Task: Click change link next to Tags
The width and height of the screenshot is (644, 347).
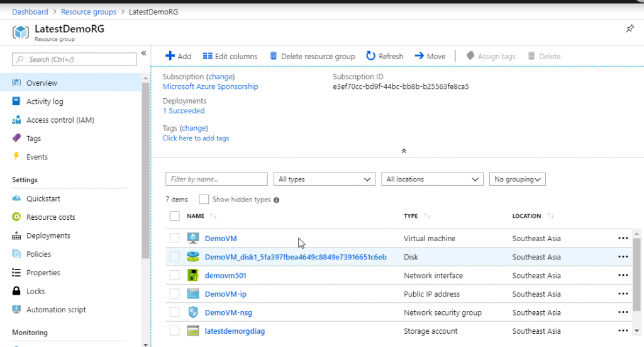Action: [194, 128]
